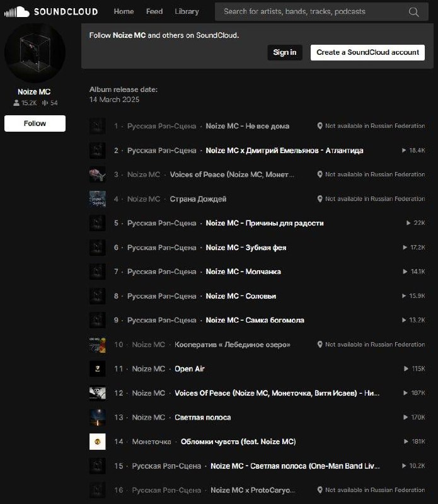The width and height of the screenshot is (438, 504).
Task: Open track 16 Noize MC x ProtoCaryo
Action: click(253, 490)
